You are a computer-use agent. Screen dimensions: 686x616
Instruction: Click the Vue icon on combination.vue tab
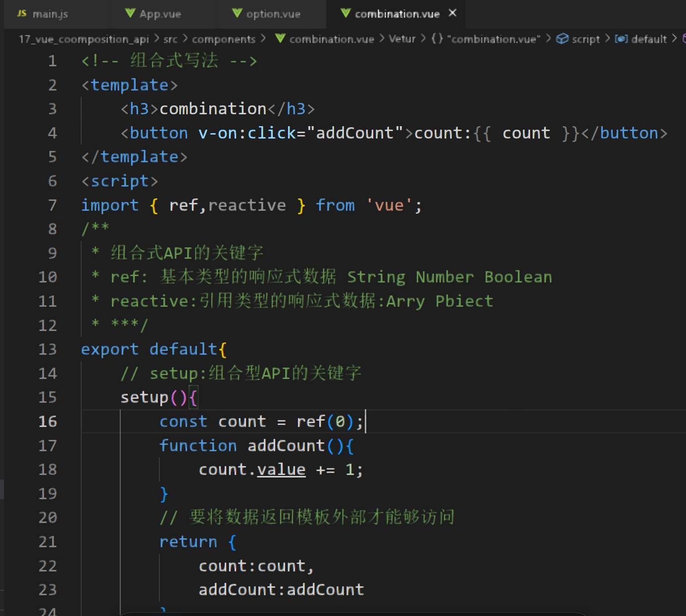coord(345,13)
